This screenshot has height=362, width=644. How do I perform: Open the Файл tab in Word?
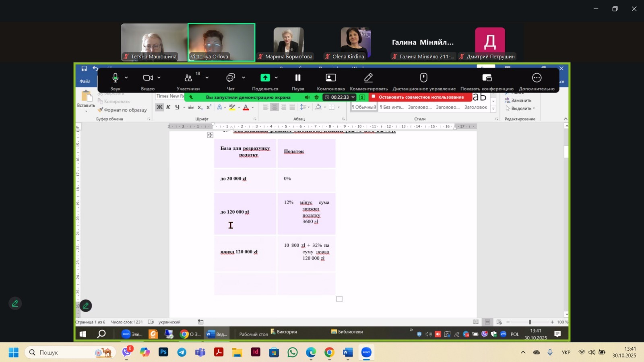pyautogui.click(x=85, y=81)
